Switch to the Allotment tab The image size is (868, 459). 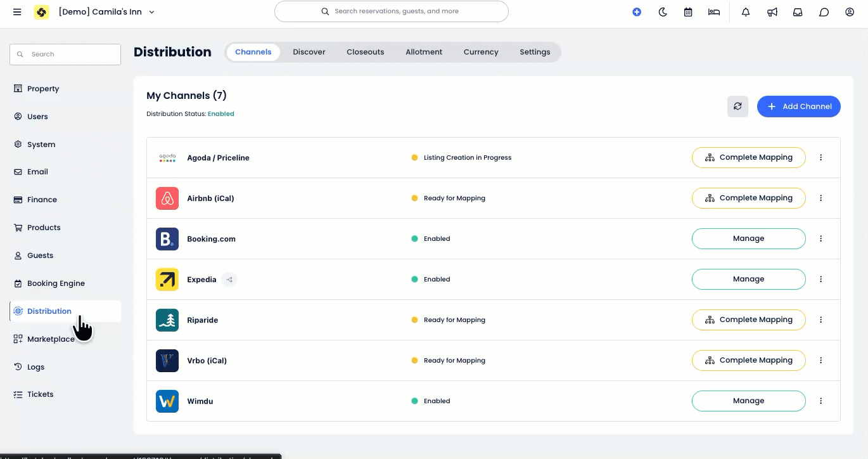(424, 52)
